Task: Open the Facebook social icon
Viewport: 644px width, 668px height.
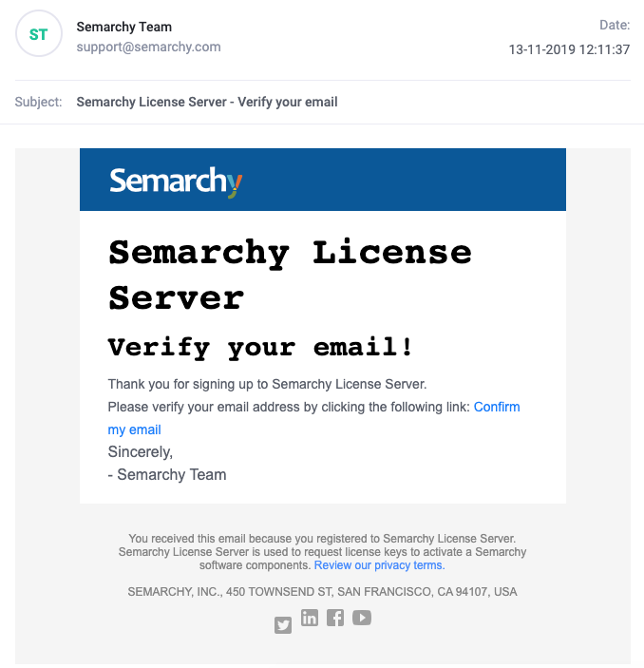Action: [335, 618]
